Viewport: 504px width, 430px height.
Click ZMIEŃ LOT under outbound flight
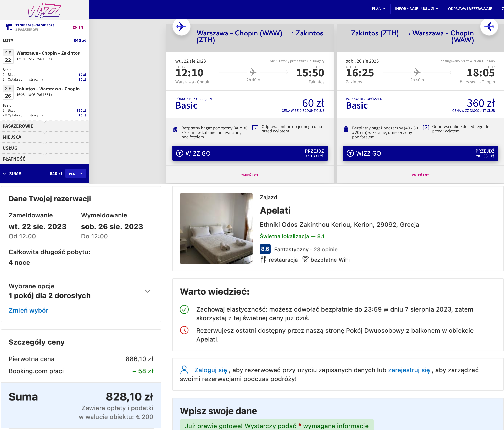250,175
